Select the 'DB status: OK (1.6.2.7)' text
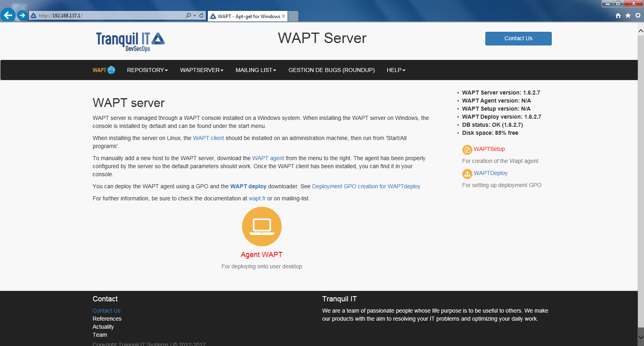 (493, 125)
